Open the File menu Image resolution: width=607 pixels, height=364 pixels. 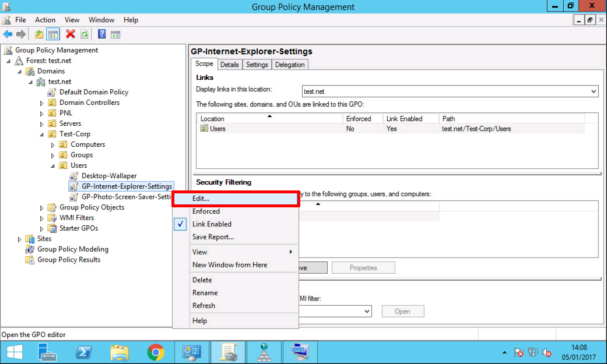pos(20,20)
